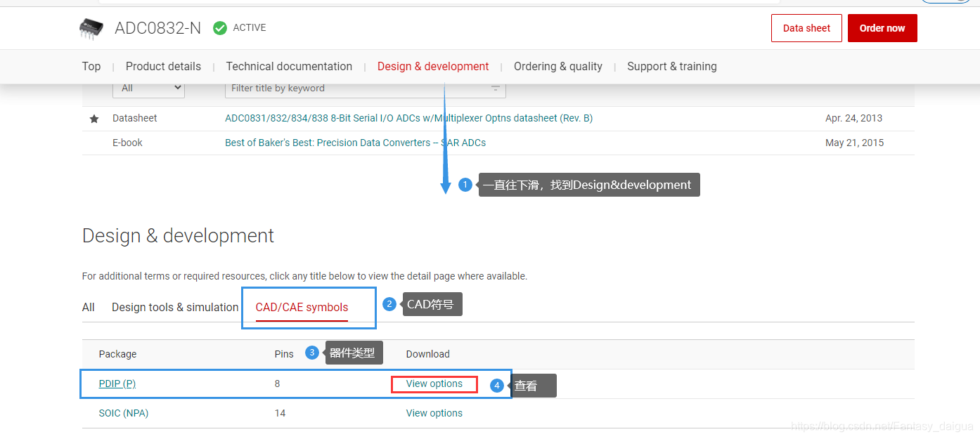Click the ADC0832-N chip thumbnail image
980x439 pixels.
tap(91, 29)
